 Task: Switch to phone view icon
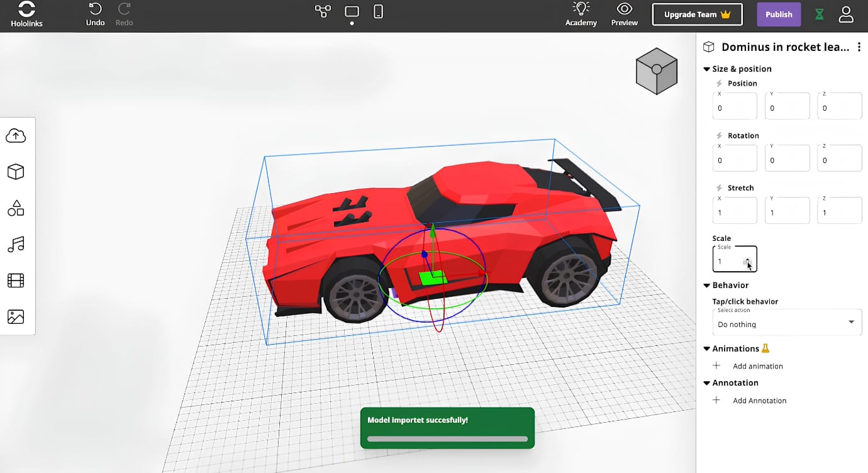378,11
